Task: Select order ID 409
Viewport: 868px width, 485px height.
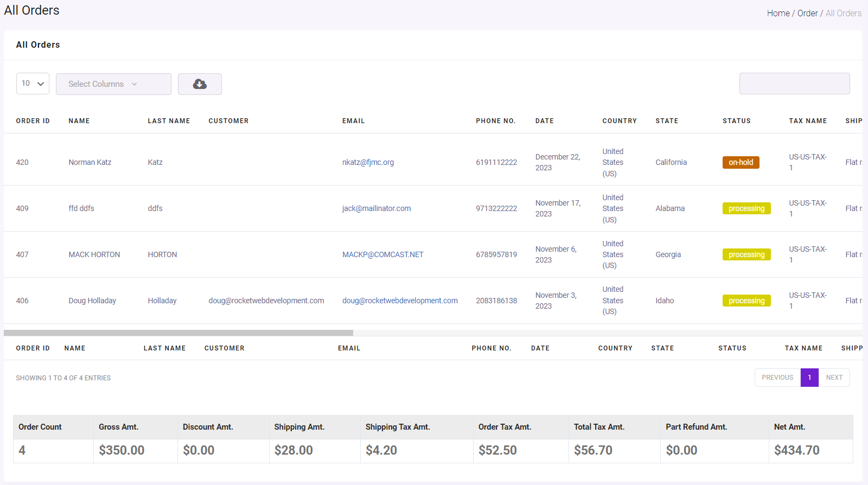Action: click(x=22, y=208)
